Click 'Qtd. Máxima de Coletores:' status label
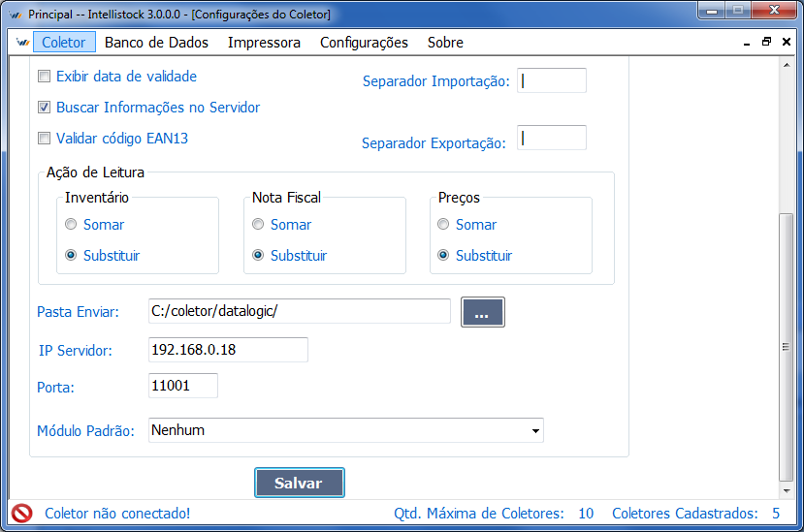Image resolution: width=804 pixels, height=532 pixels. point(479,513)
